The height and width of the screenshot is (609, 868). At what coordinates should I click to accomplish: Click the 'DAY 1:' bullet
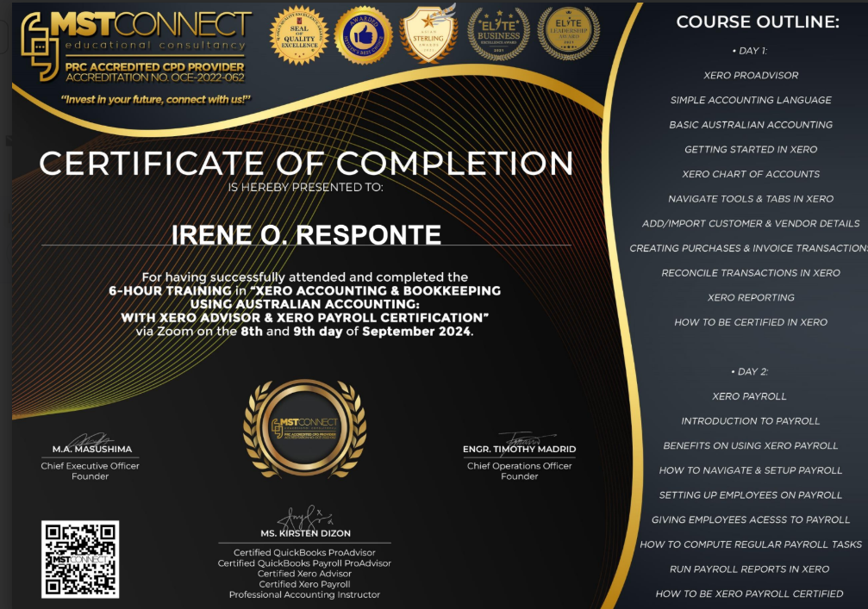(750, 51)
